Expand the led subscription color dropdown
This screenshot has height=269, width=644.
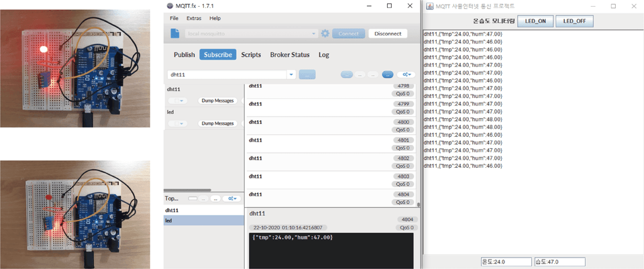pyautogui.click(x=177, y=123)
